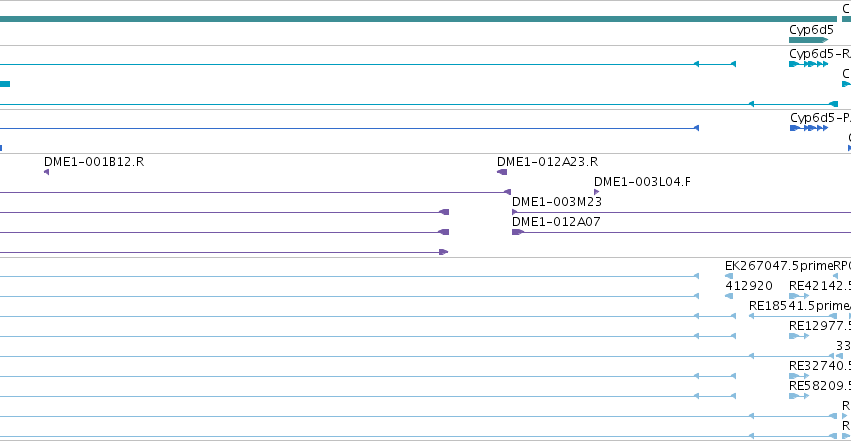
Task: Select the exon glyph under RE12977.5
Action: click(799, 336)
